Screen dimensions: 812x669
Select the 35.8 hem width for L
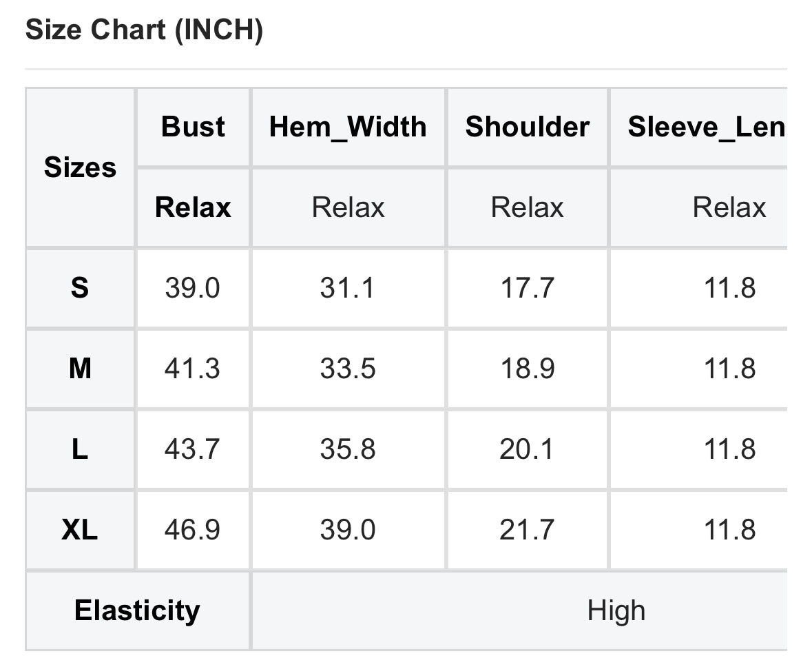coord(348,449)
